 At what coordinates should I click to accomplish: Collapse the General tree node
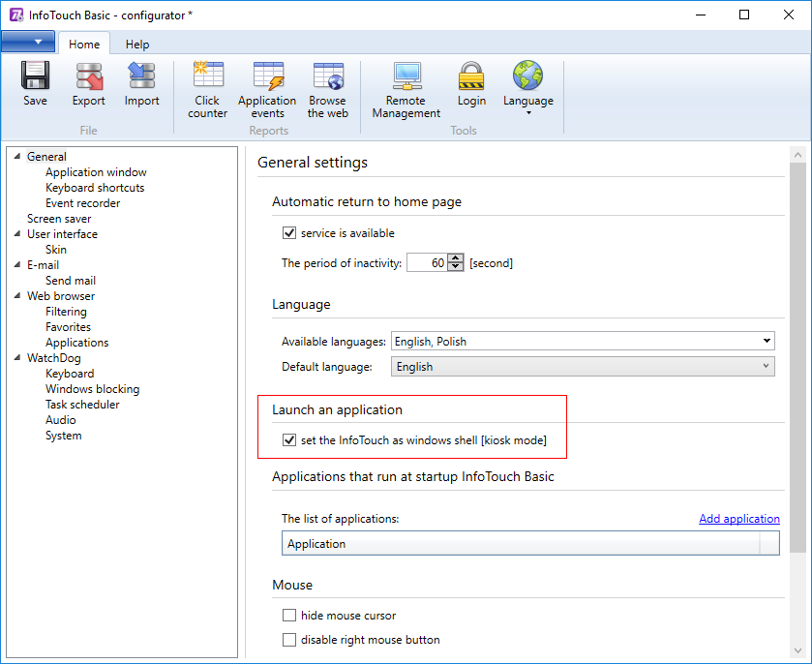(x=17, y=157)
